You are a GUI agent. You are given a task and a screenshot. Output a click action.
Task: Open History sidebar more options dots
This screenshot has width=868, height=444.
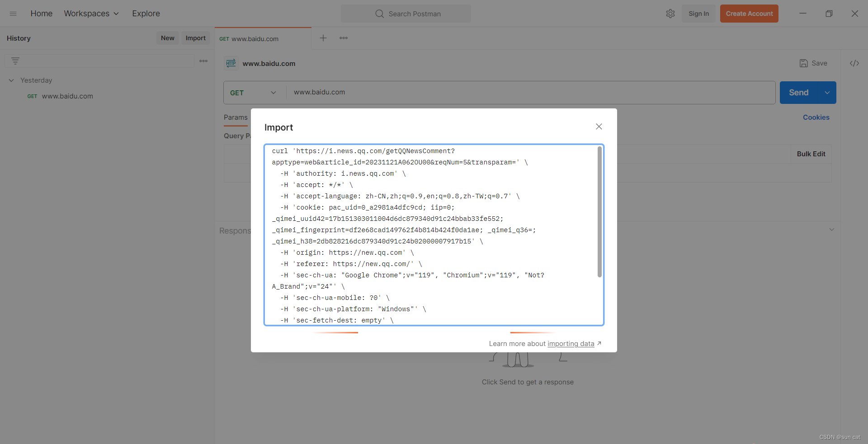(203, 61)
